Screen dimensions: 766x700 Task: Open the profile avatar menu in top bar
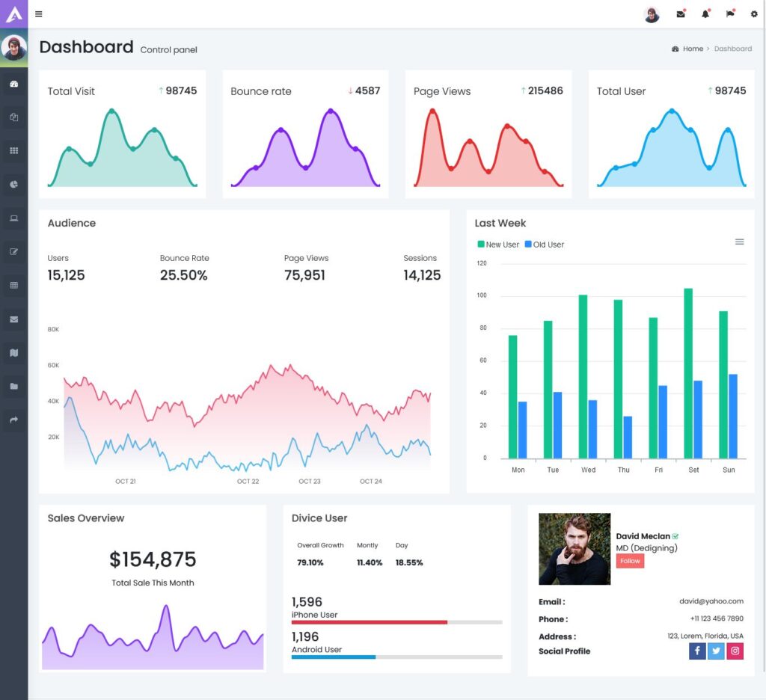click(650, 14)
